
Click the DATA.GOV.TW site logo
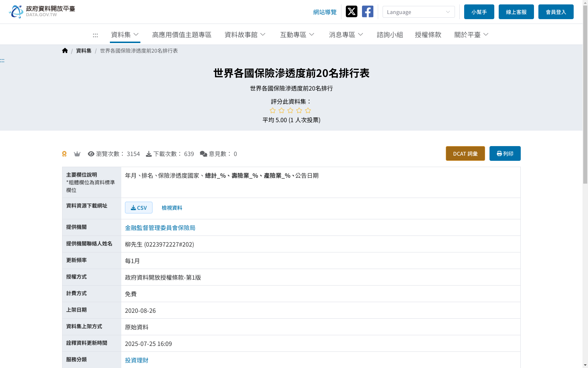pos(42,11)
